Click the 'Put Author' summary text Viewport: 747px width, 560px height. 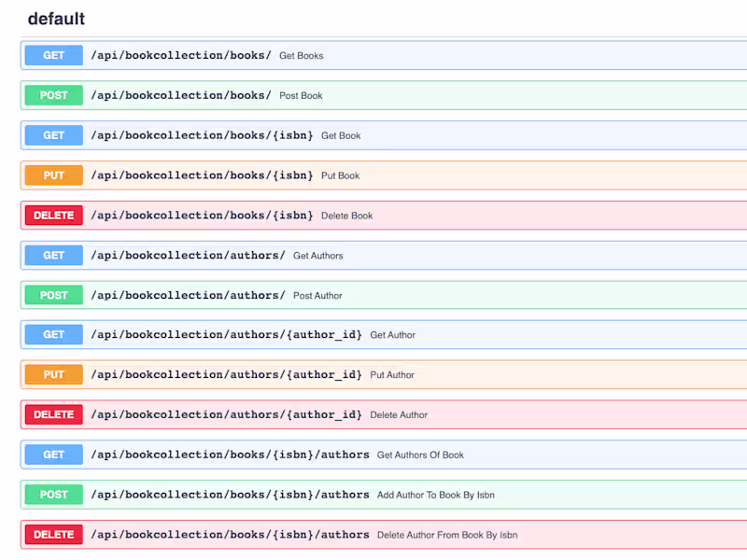pyautogui.click(x=392, y=375)
